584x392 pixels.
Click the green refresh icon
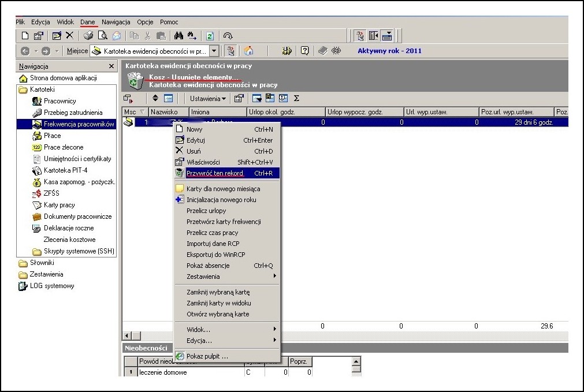tap(210, 36)
